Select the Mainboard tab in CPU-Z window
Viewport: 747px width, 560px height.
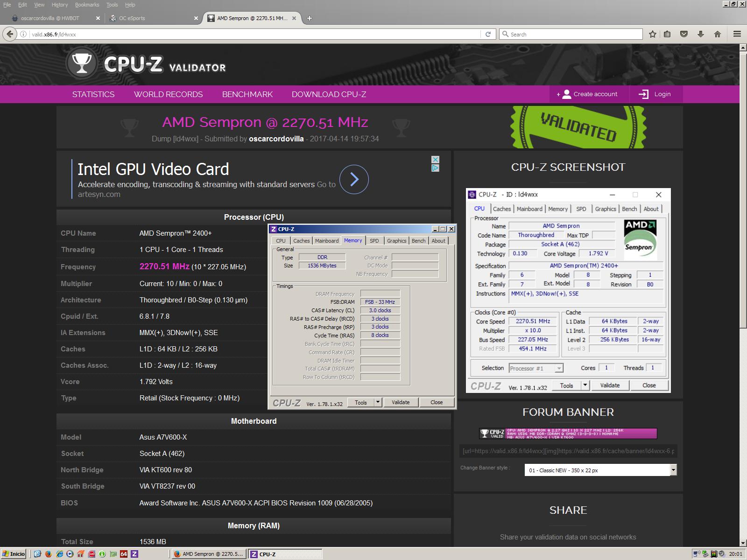[327, 241]
